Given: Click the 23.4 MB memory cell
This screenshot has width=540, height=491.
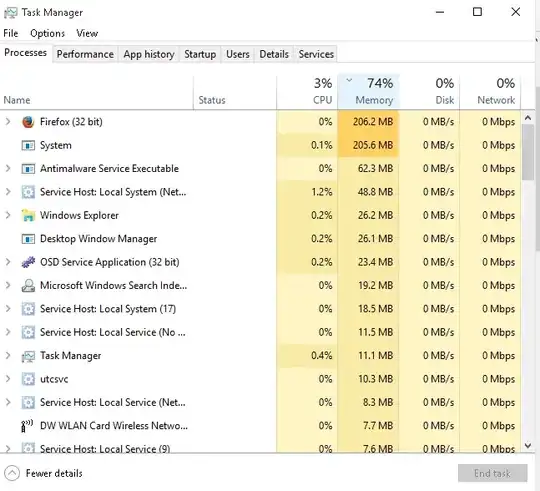Looking at the screenshot, I should point(368,262).
